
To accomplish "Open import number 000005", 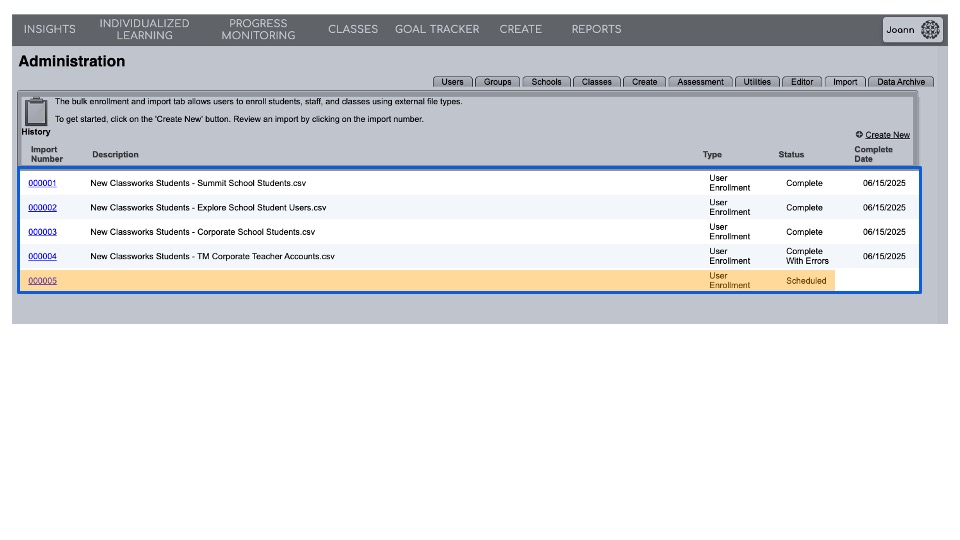I will [42, 281].
